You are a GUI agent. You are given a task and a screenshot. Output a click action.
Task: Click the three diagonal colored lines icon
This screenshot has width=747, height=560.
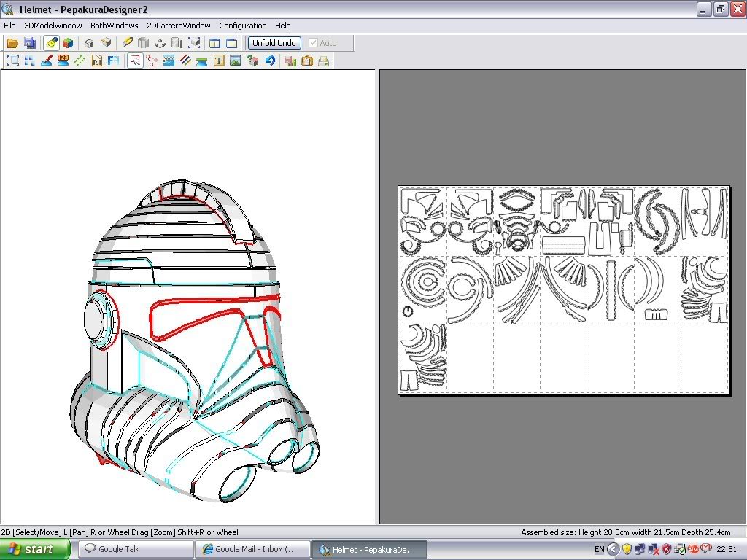pos(185,61)
